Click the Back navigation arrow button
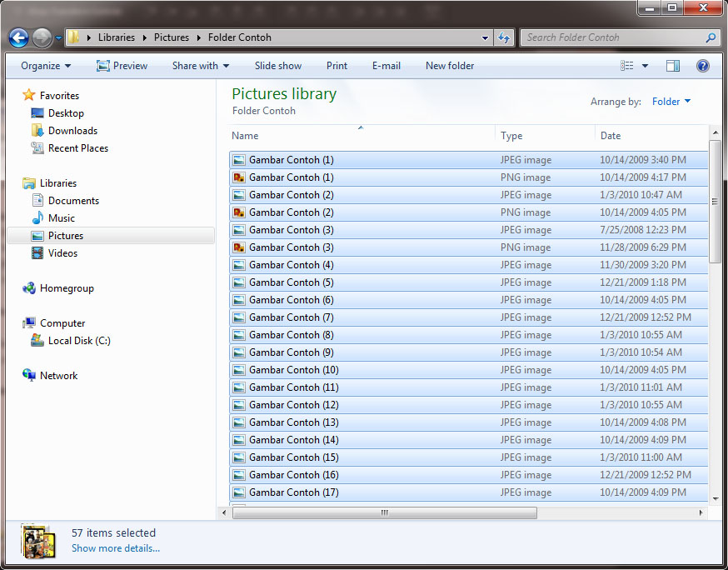Screen dimensions: 728x570 [18, 37]
